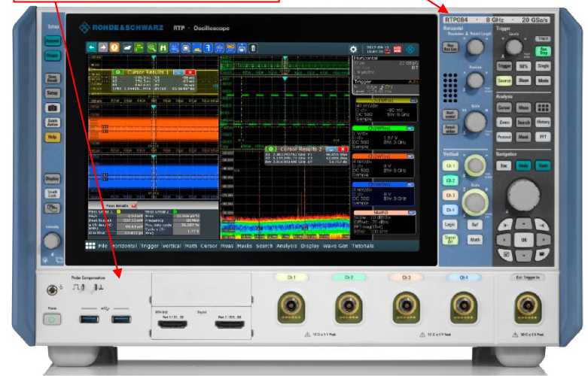Screen dimensions: 588x376
Task: Open the Horizontal menu
Action: pos(124,246)
